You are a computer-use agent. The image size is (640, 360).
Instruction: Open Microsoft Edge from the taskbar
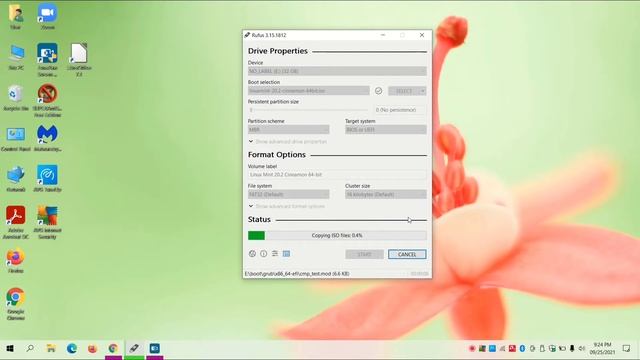(72, 349)
